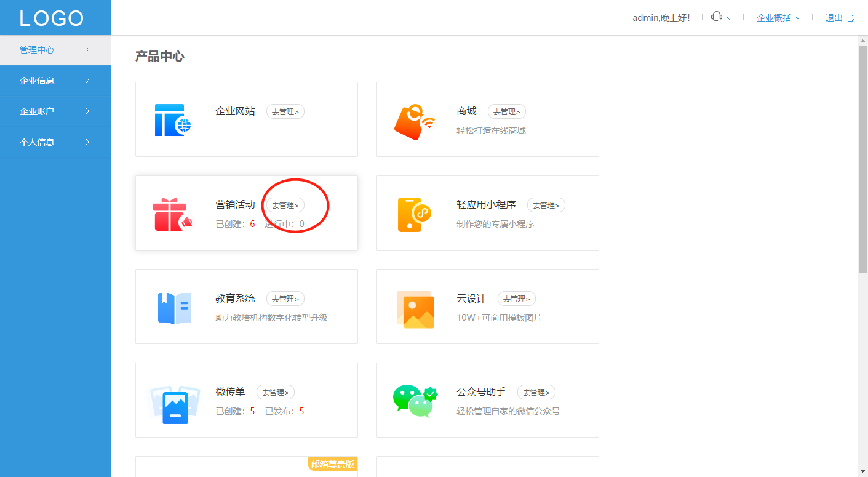Image resolution: width=868 pixels, height=477 pixels.
Task: Click the 营销活动 已创建 count 6
Action: (252, 224)
